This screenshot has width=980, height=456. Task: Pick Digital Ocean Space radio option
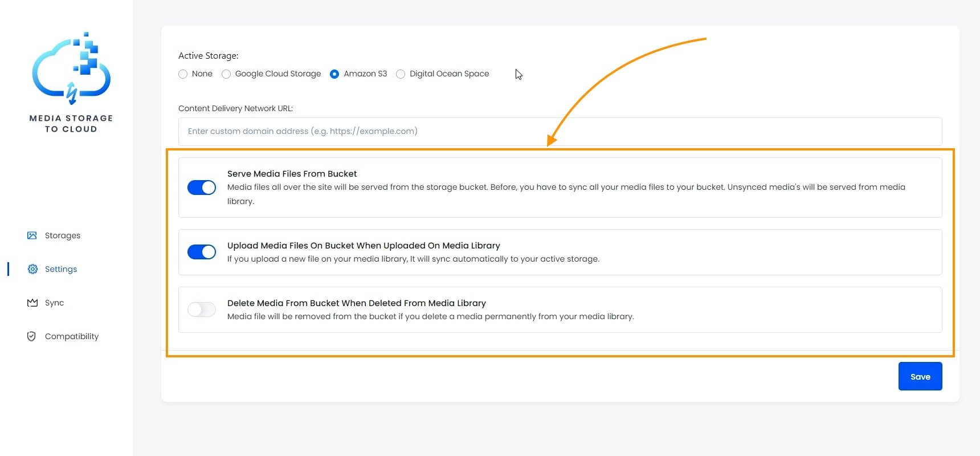401,74
